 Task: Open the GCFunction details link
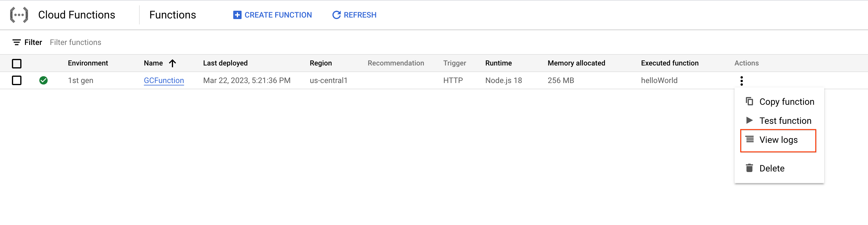(x=164, y=80)
